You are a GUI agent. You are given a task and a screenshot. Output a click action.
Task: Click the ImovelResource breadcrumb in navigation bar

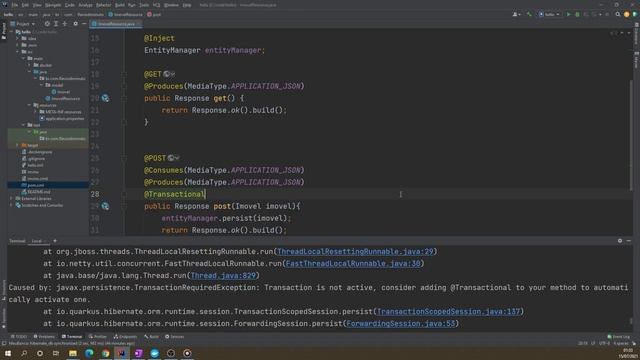(x=125, y=14)
